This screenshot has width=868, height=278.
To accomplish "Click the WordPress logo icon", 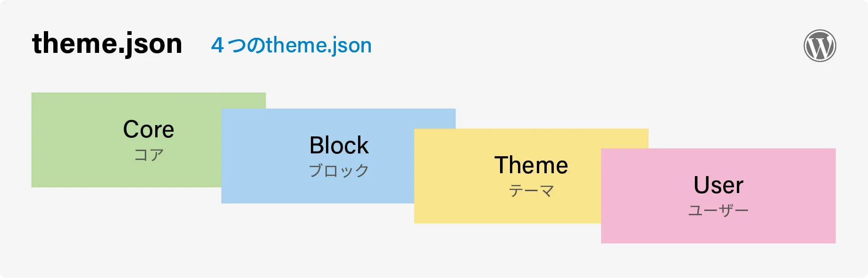I will point(820,46).
